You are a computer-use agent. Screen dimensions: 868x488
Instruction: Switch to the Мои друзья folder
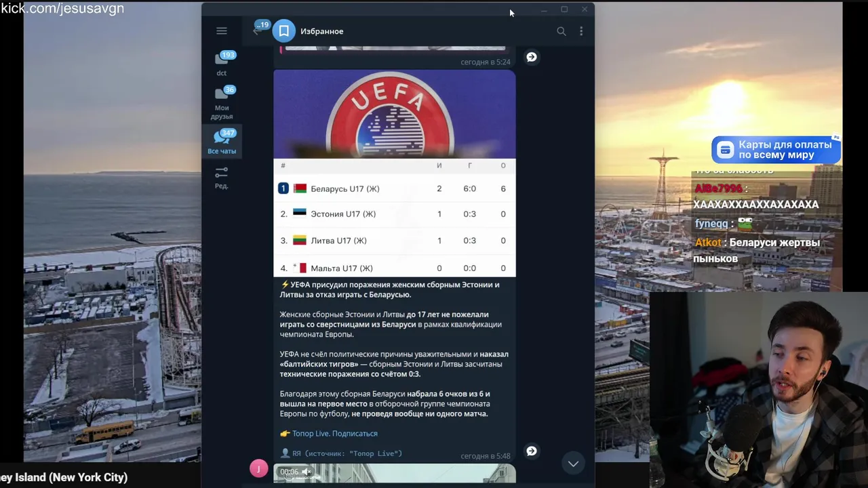(x=222, y=103)
